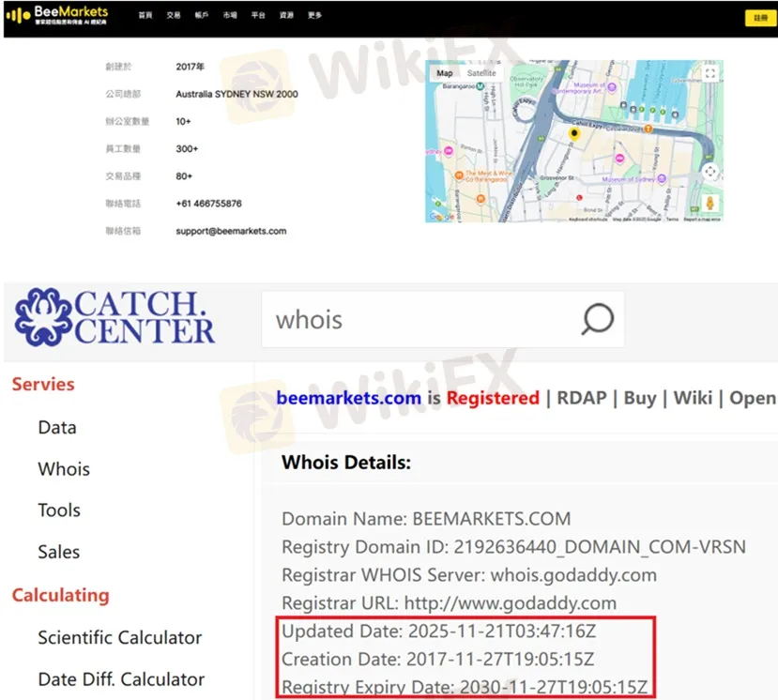The height and width of the screenshot is (700, 778).
Task: Open Date Diff. Calculator sidebar link
Action: pos(121,679)
